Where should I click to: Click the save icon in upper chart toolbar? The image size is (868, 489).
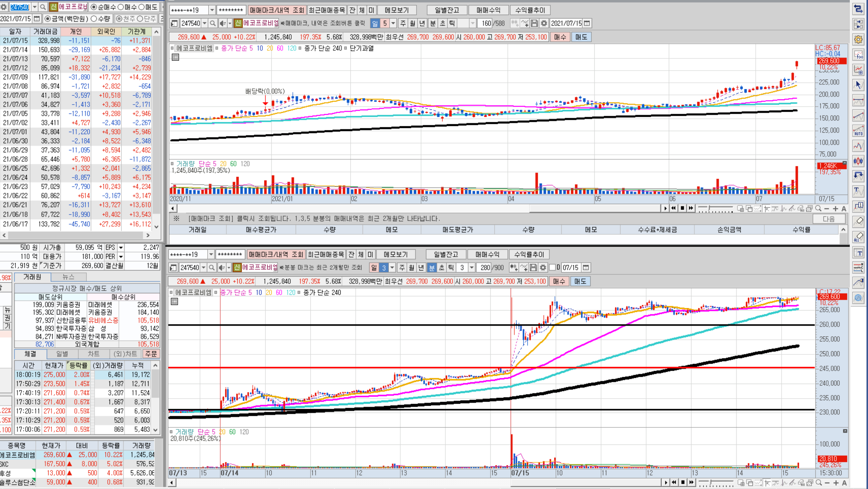point(534,23)
